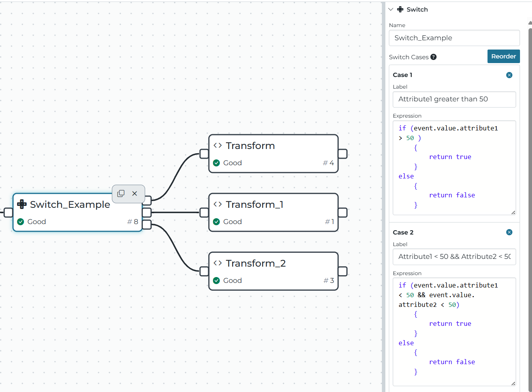The image size is (532, 392).
Task: Select the code icon on the Transform node
Action: pyautogui.click(x=218, y=145)
